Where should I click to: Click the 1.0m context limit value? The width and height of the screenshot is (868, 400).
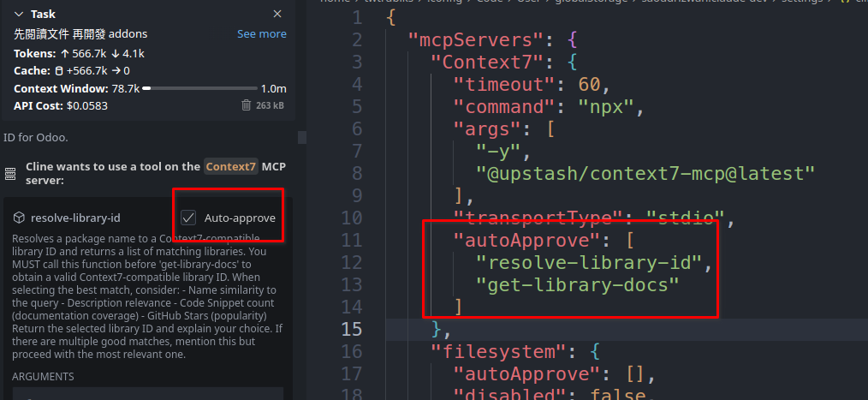tap(273, 88)
